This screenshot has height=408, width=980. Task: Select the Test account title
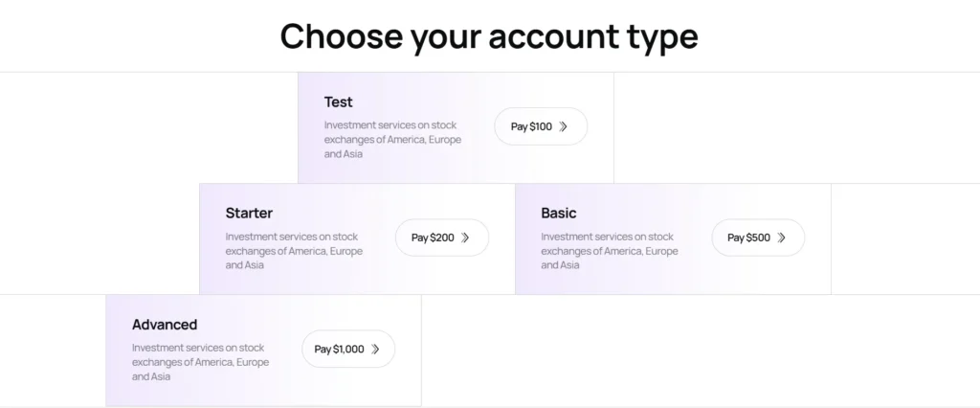point(339,102)
